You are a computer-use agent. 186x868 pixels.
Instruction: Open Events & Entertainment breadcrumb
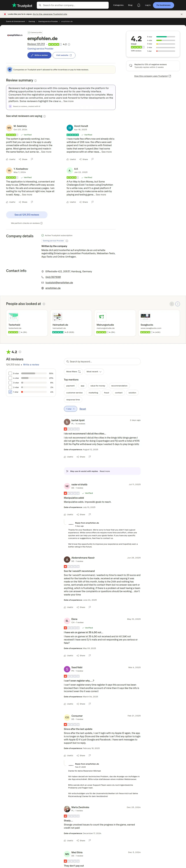coord(15,21)
